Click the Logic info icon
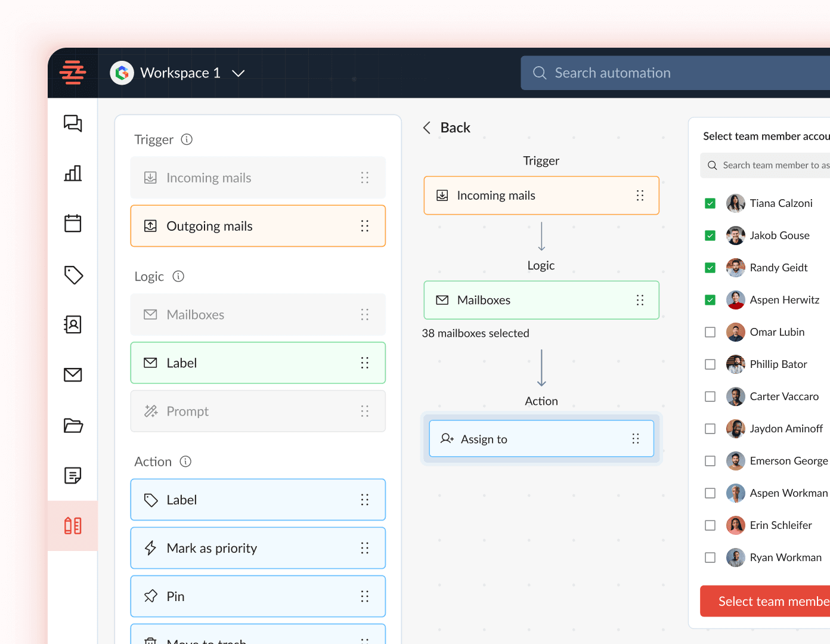The height and width of the screenshot is (644, 830). click(x=178, y=276)
